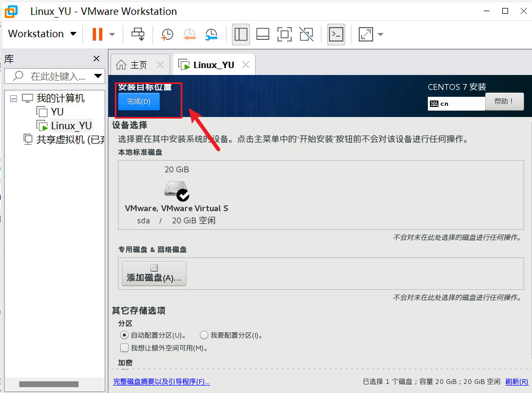Close the 主页 tab

point(160,65)
